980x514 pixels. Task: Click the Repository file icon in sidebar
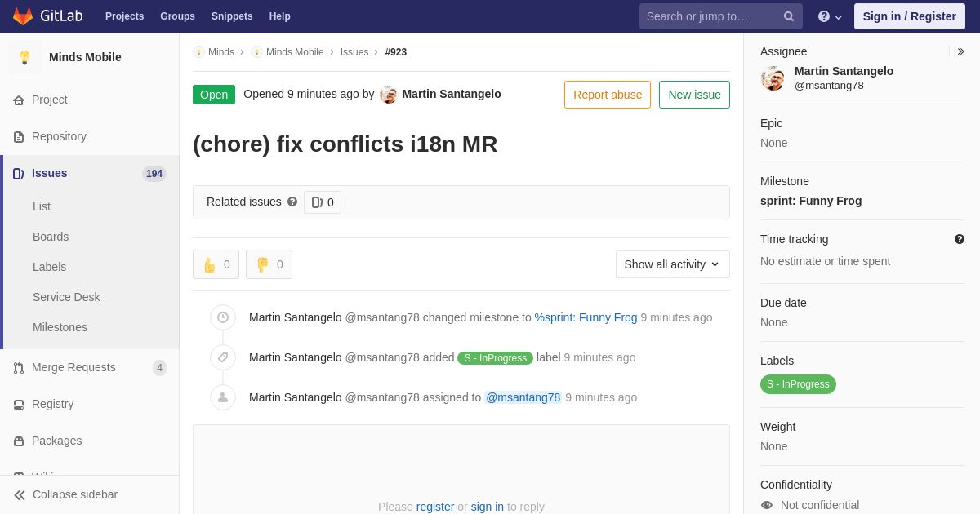click(x=19, y=137)
